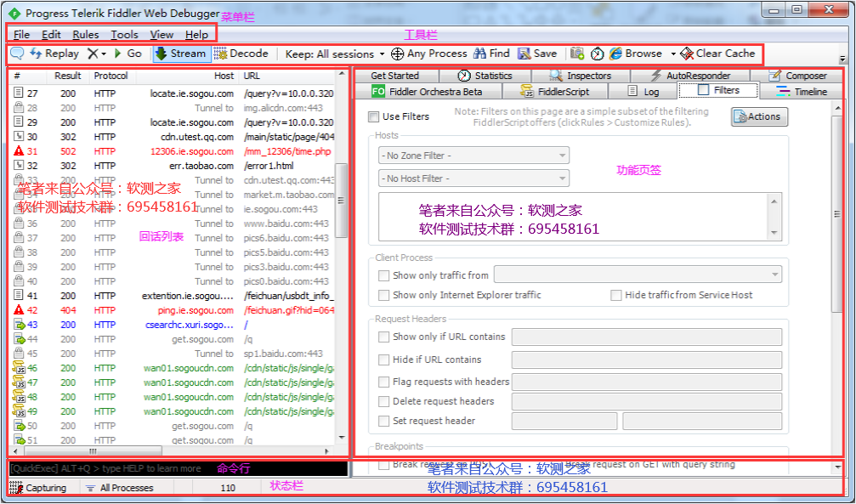This screenshot has height=504, width=856.
Task: Check Hide traffic from Service Host
Action: [x=615, y=296]
